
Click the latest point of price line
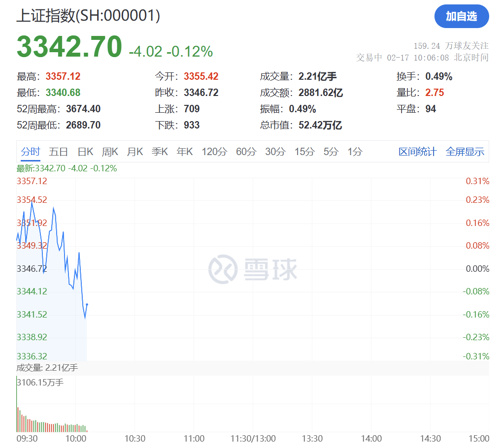point(87,304)
